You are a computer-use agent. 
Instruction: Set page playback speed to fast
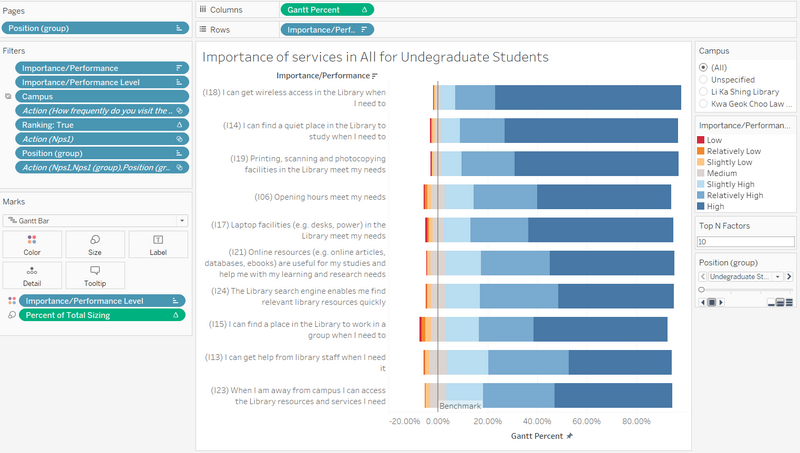(x=789, y=303)
